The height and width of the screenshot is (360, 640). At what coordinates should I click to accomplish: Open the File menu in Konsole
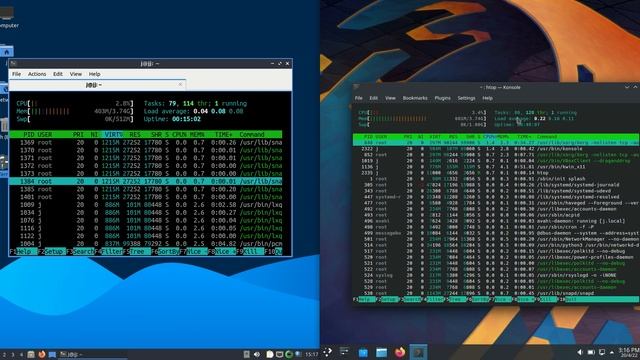[x=358, y=98]
